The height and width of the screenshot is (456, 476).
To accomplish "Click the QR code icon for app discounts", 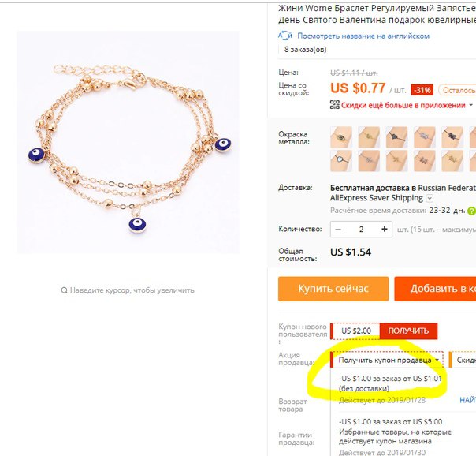I will tap(334, 105).
